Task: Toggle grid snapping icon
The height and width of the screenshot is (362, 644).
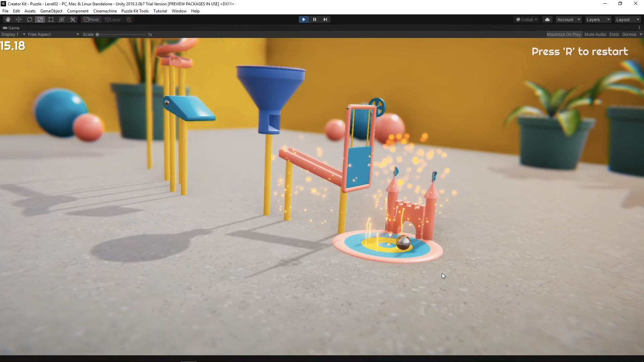Action: [129, 19]
